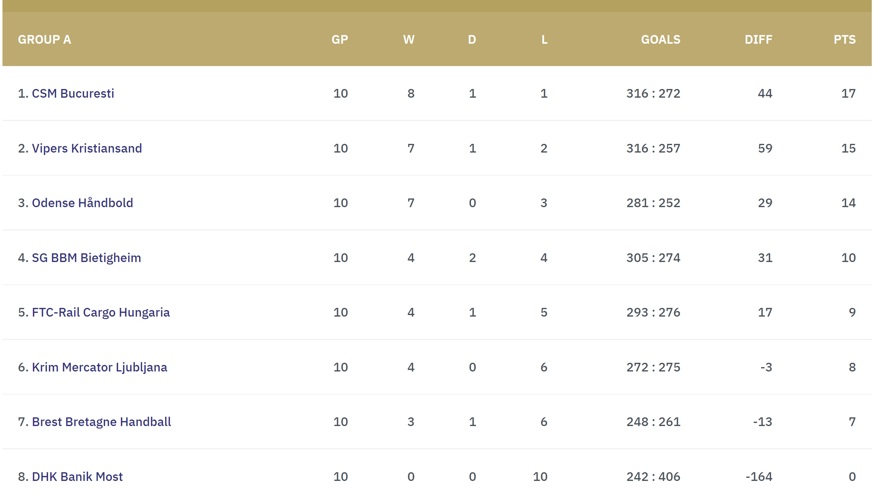Click the GROUP A table heading

click(45, 40)
